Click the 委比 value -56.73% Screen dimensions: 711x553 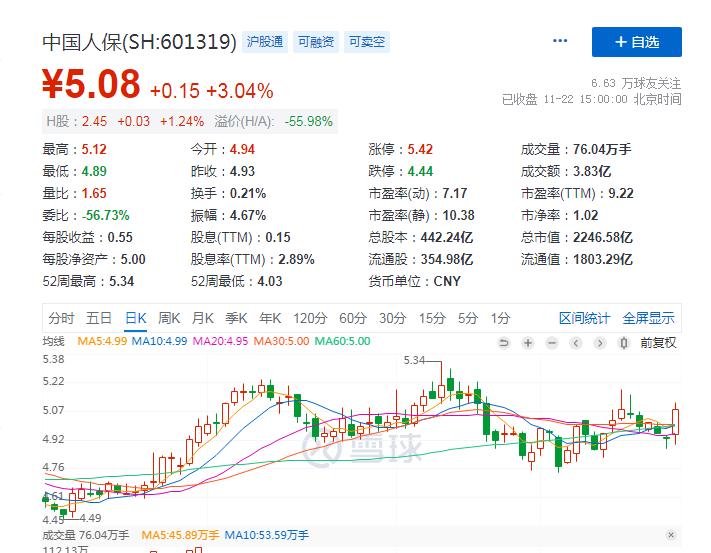point(105,215)
